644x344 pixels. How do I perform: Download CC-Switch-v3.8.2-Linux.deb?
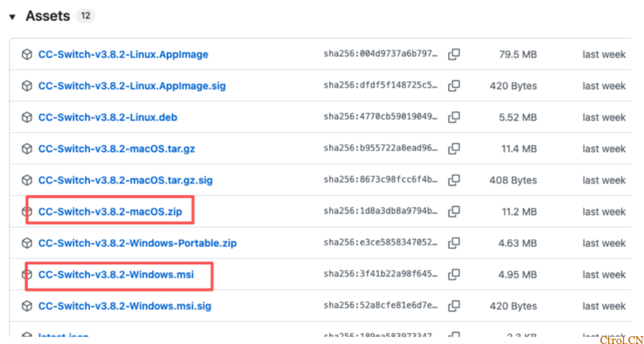(107, 117)
